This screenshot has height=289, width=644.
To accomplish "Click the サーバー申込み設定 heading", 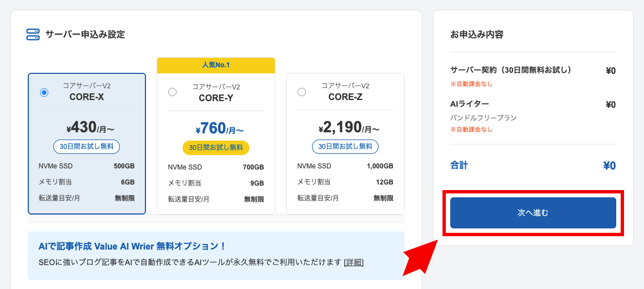I will click(x=85, y=34).
